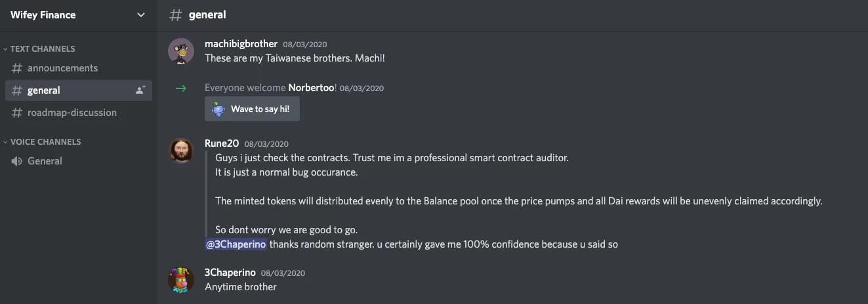Select the general text channel
The image size is (868, 304).
tap(44, 90)
